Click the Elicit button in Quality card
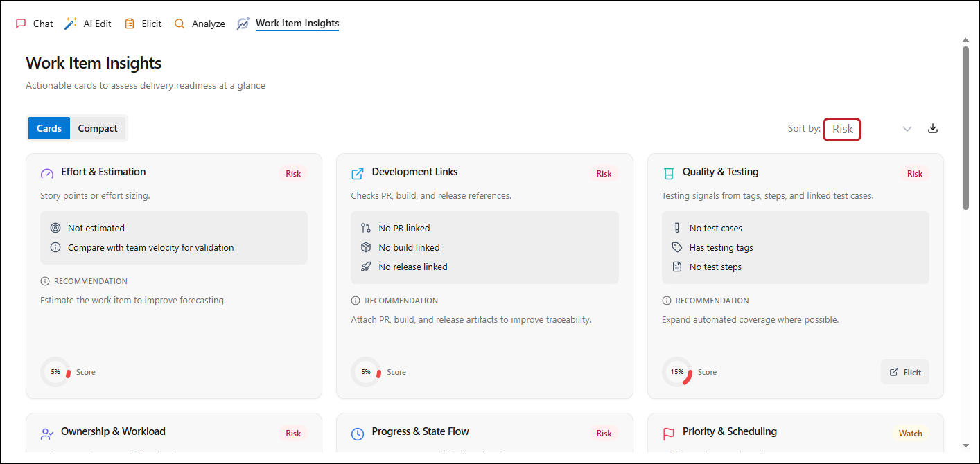The image size is (980, 464). [x=905, y=372]
